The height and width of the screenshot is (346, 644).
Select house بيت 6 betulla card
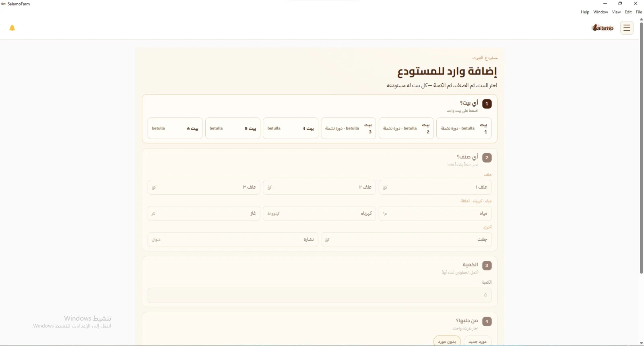point(175,128)
